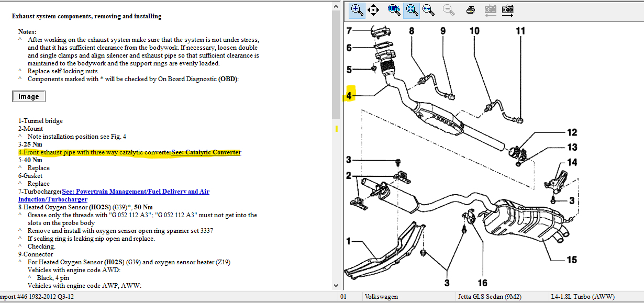Click the text pane scrollbar thumb
The height and width of the screenshot is (303, 644).
(x=336, y=63)
